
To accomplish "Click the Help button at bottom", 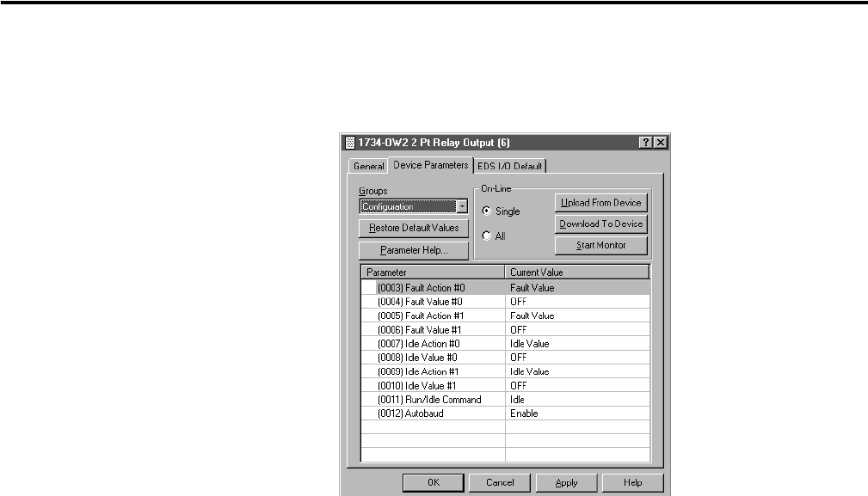I will pyautogui.click(x=633, y=483).
